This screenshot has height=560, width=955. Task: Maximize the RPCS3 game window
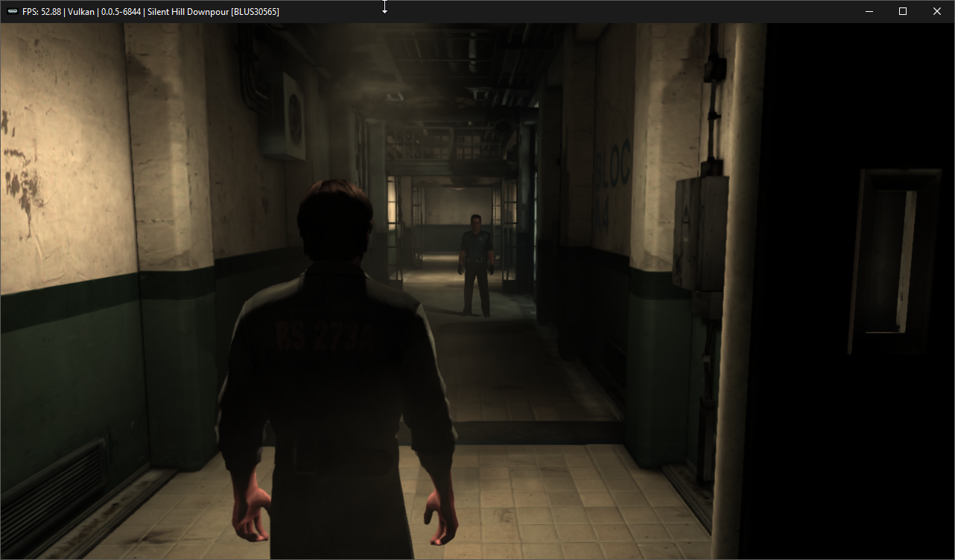tap(903, 11)
